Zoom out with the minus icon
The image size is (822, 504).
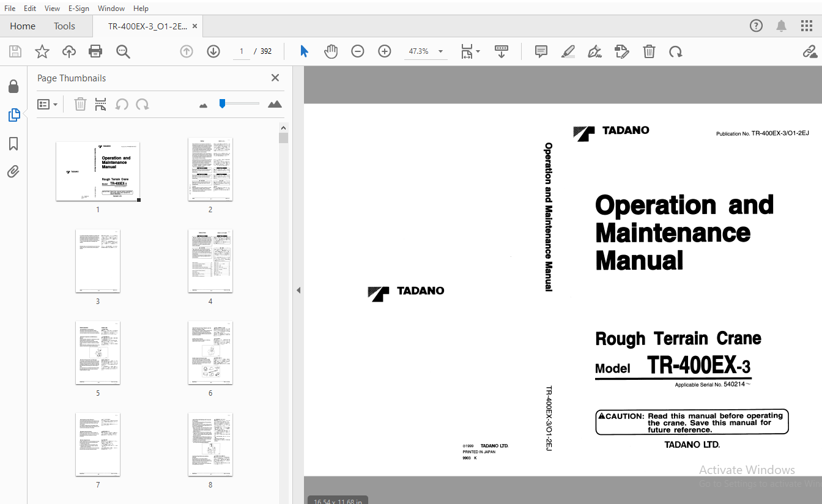358,51
